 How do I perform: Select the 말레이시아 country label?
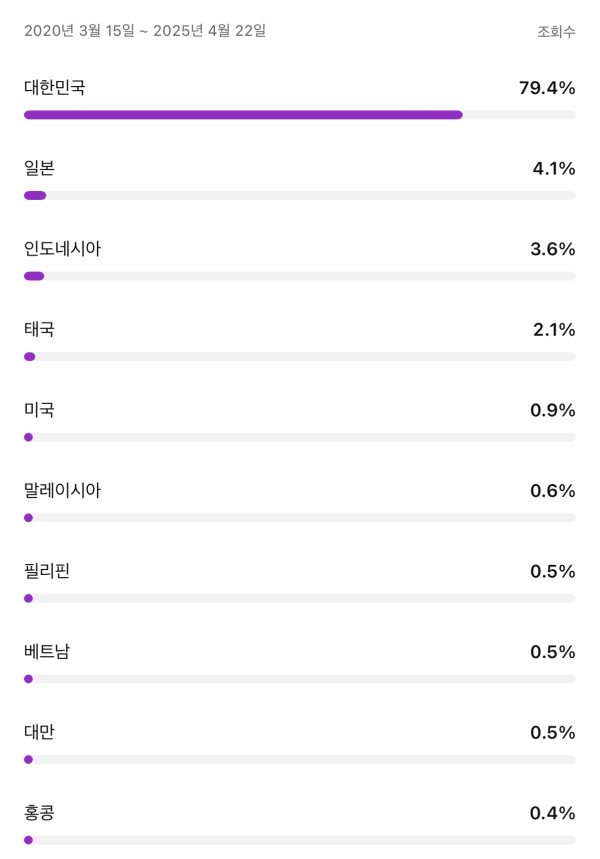(62, 490)
